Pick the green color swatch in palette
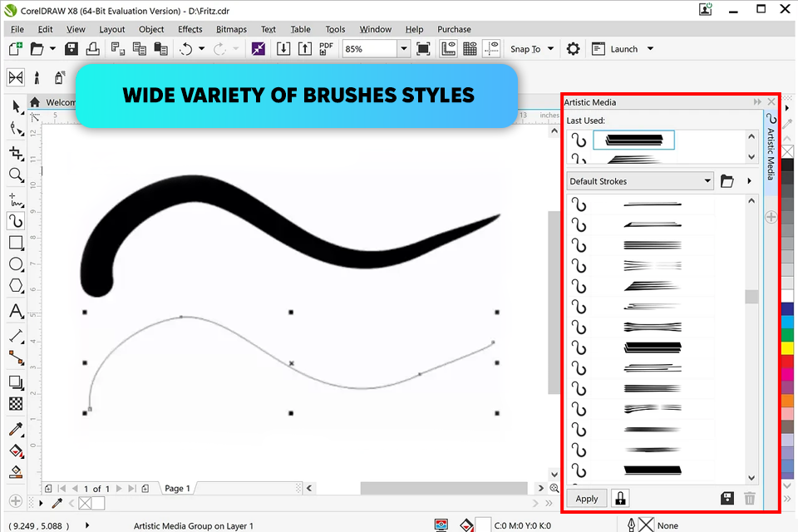This screenshot has height=532, width=798. pos(787,335)
